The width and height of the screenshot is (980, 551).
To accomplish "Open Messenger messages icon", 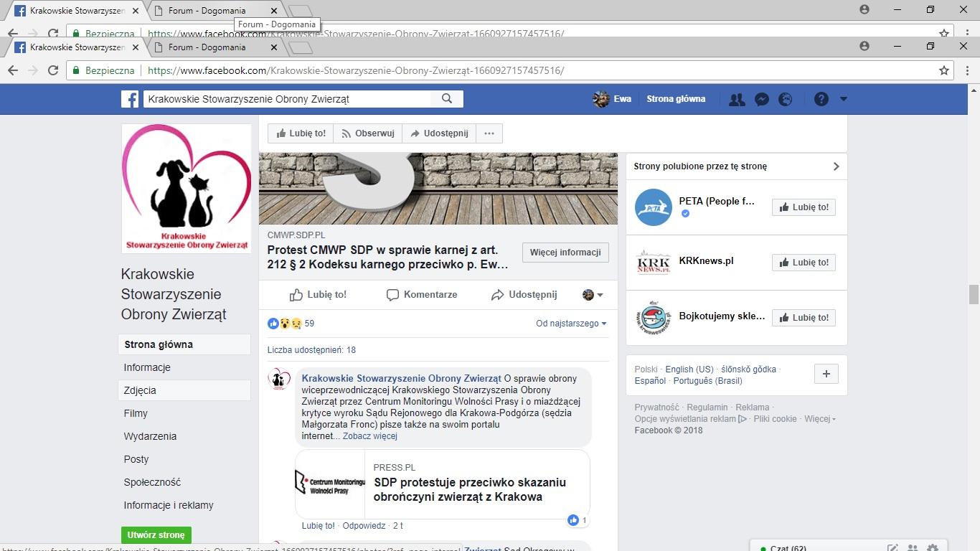I will 762,100.
